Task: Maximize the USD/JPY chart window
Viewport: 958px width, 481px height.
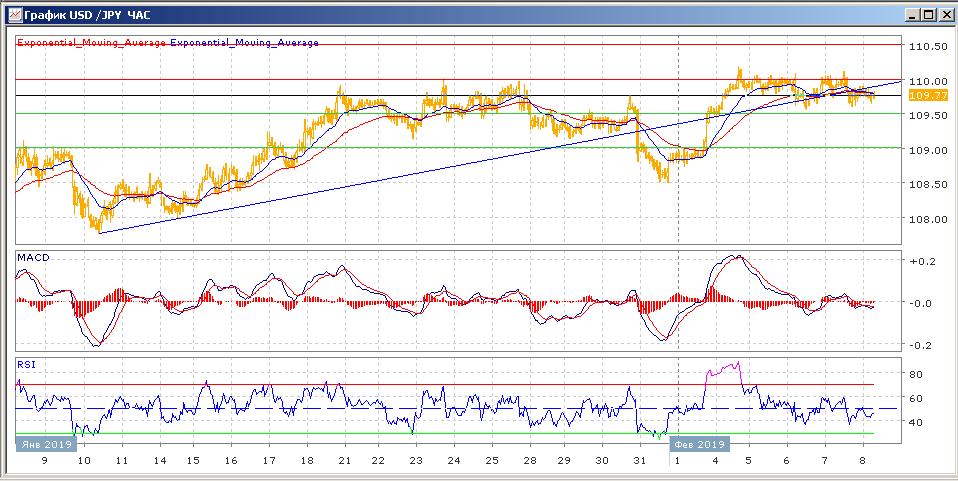Action: 928,14
